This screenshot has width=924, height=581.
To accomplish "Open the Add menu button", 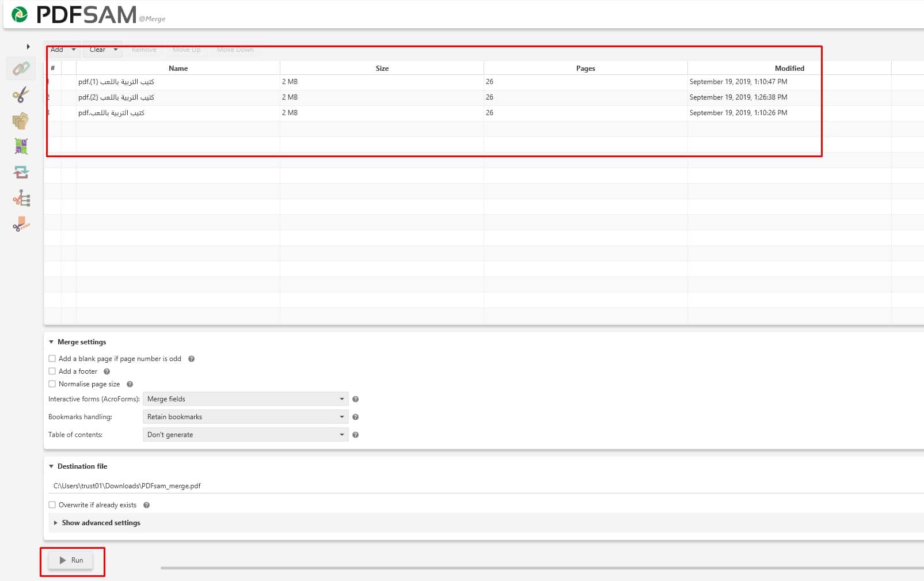I will coord(62,50).
